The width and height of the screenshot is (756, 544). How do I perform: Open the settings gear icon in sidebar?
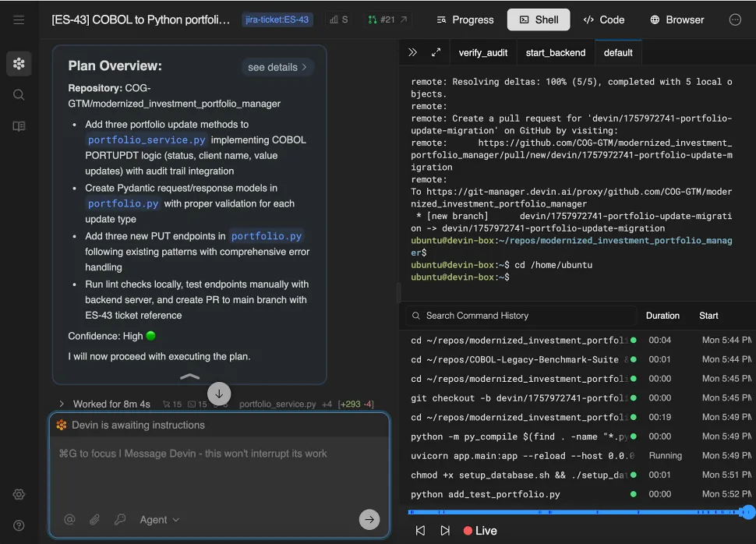coord(19,494)
